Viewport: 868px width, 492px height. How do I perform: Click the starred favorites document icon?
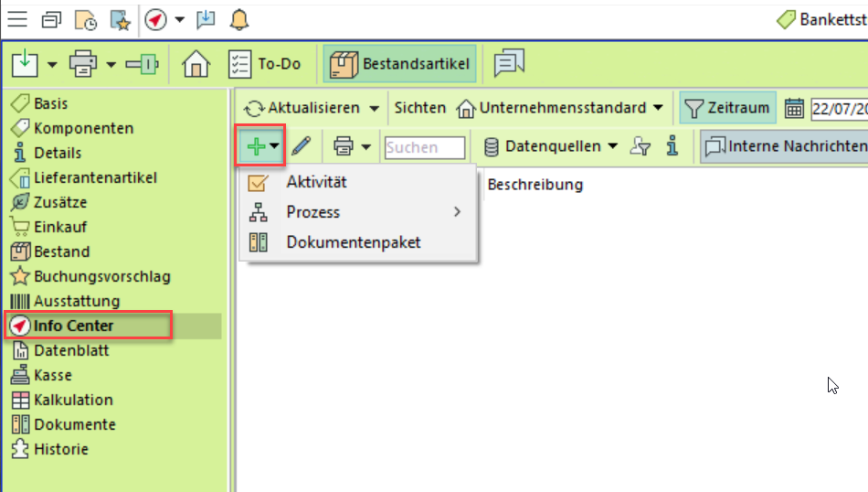click(x=120, y=19)
